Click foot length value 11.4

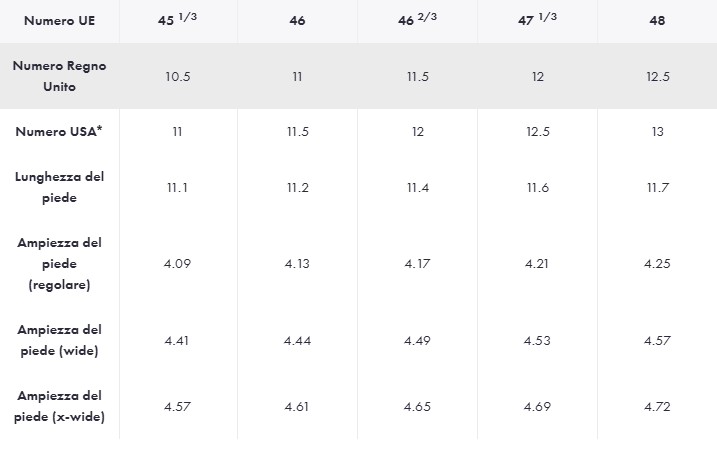417,187
